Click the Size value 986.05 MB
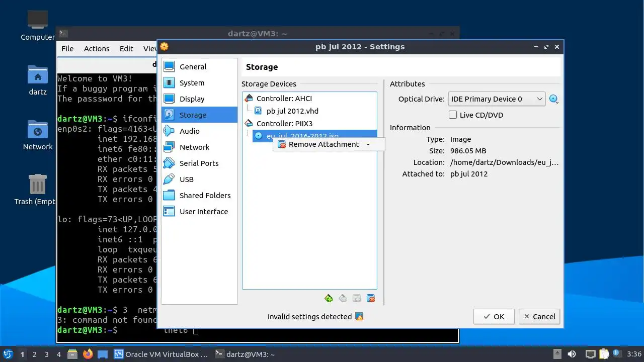 tap(468, 150)
